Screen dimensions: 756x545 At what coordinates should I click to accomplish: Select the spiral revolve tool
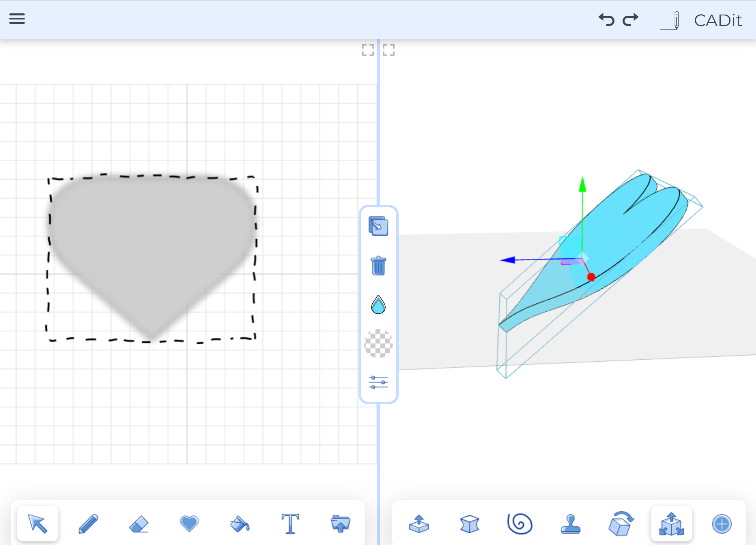520,524
